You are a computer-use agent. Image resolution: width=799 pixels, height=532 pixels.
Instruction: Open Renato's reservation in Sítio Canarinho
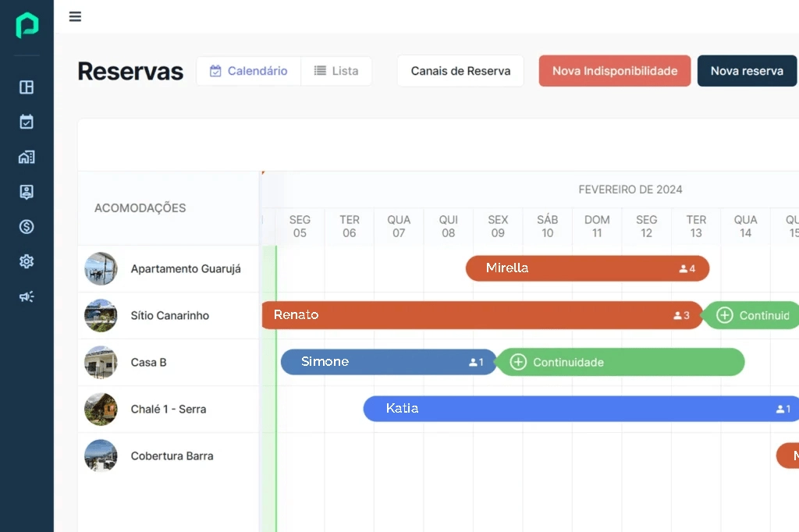coord(476,315)
